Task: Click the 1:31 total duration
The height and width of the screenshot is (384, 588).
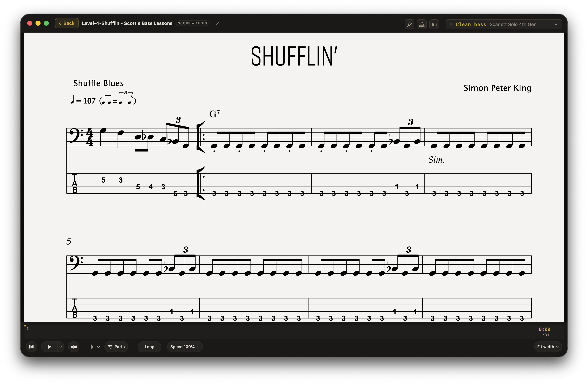Action: [544, 335]
